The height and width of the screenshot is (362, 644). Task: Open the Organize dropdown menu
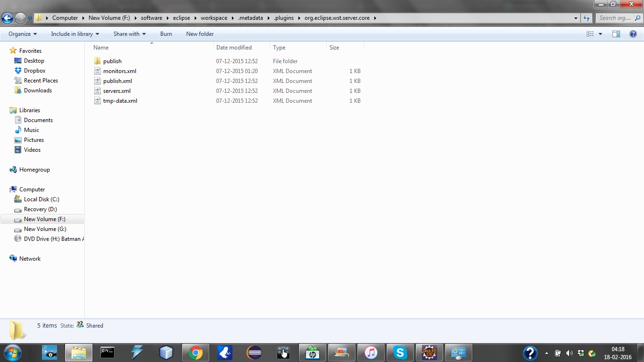23,34
